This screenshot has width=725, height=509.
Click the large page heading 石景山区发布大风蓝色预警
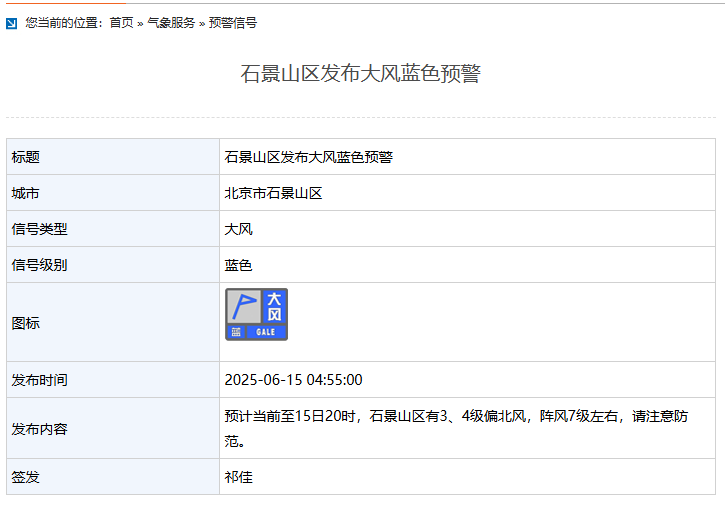(x=361, y=74)
